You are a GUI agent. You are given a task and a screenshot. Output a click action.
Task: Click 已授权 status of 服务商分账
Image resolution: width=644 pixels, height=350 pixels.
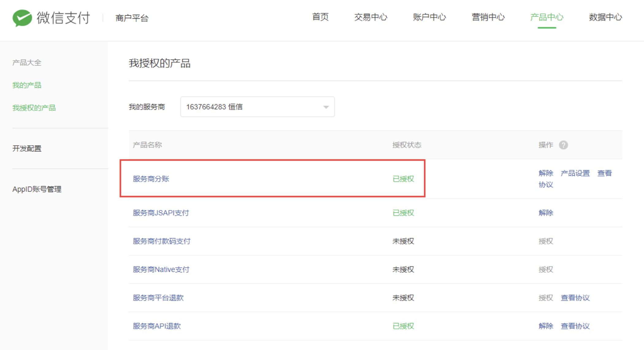[403, 179]
